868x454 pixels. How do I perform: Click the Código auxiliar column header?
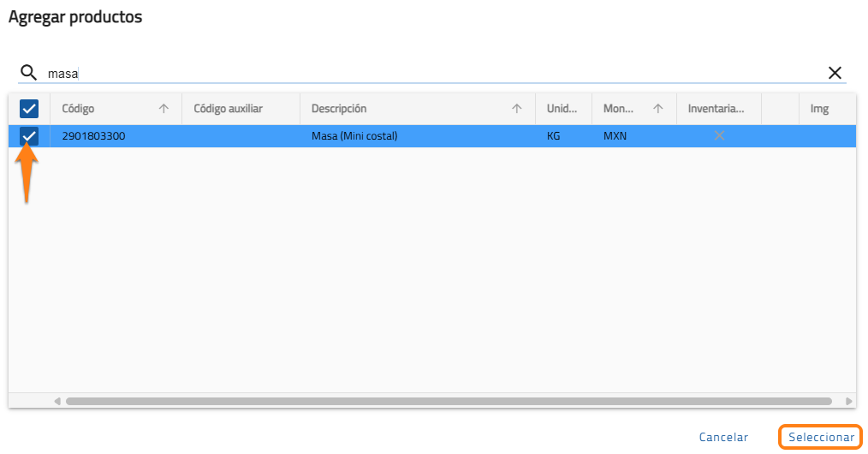point(229,109)
